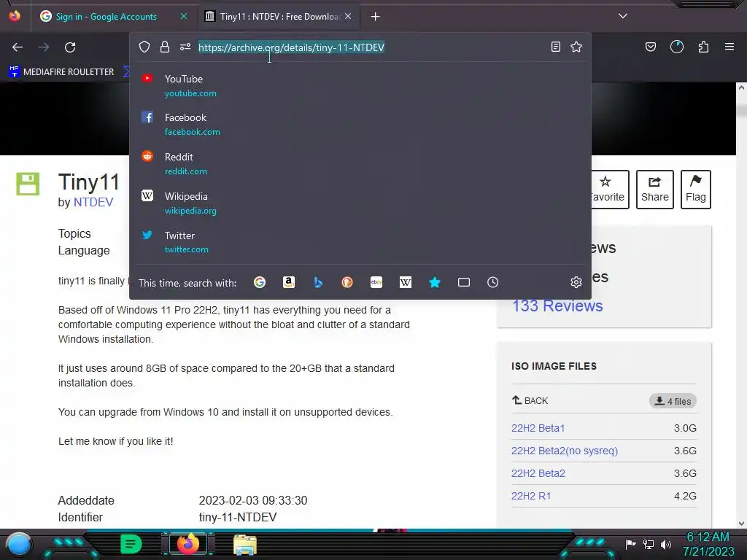747x560 pixels.
Task: Search this time with Amazon
Action: (x=289, y=282)
